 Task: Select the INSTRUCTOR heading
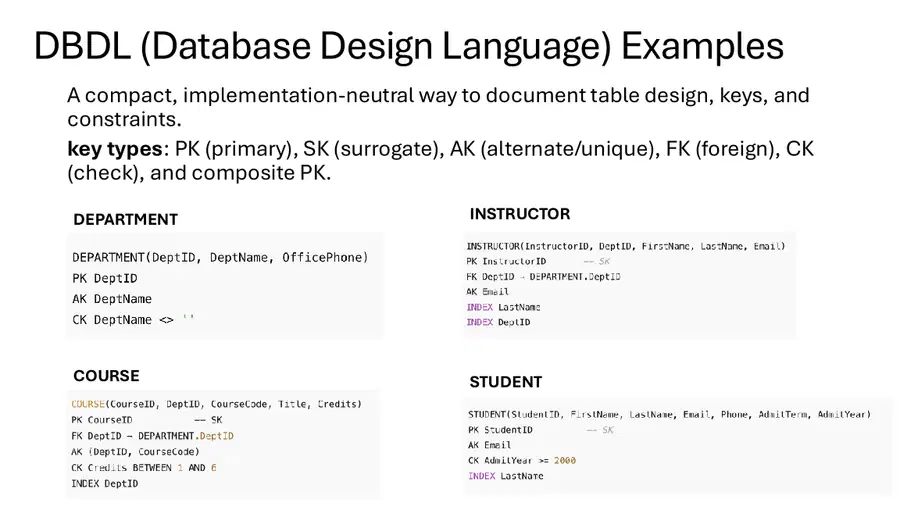point(520,214)
